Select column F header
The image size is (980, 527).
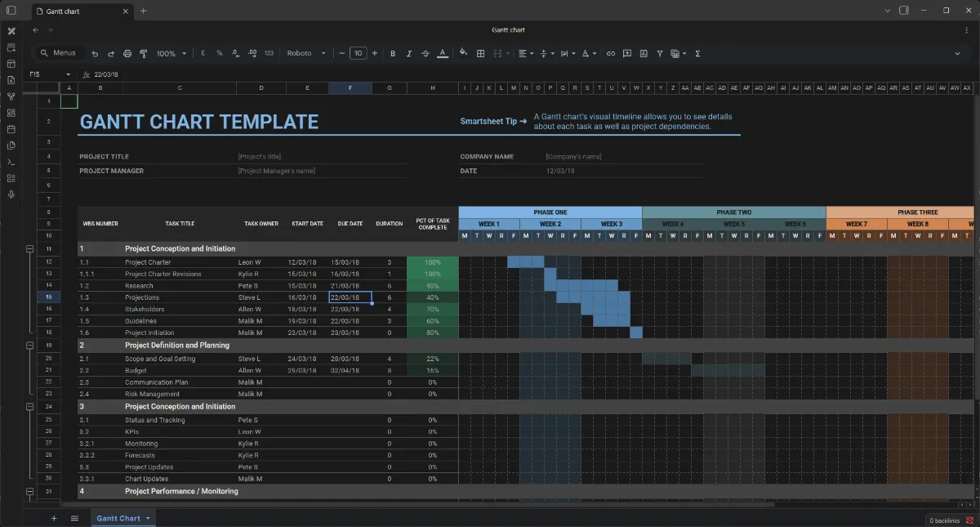pyautogui.click(x=350, y=88)
